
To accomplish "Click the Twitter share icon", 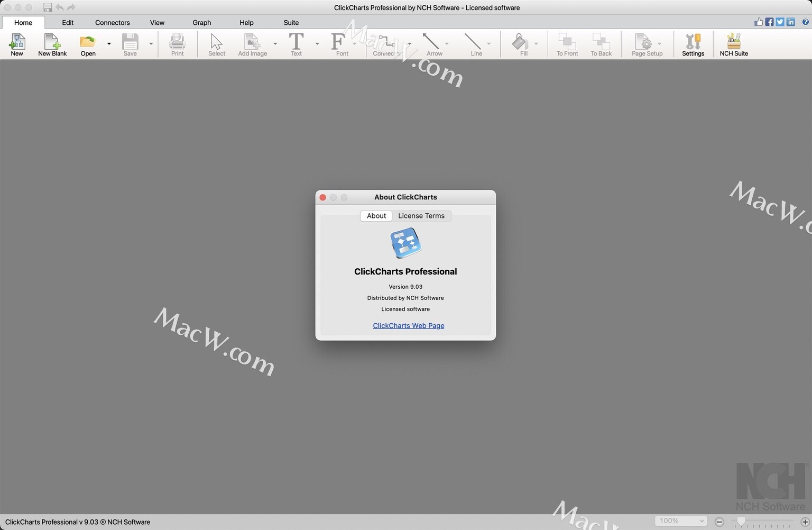I will click(x=780, y=22).
